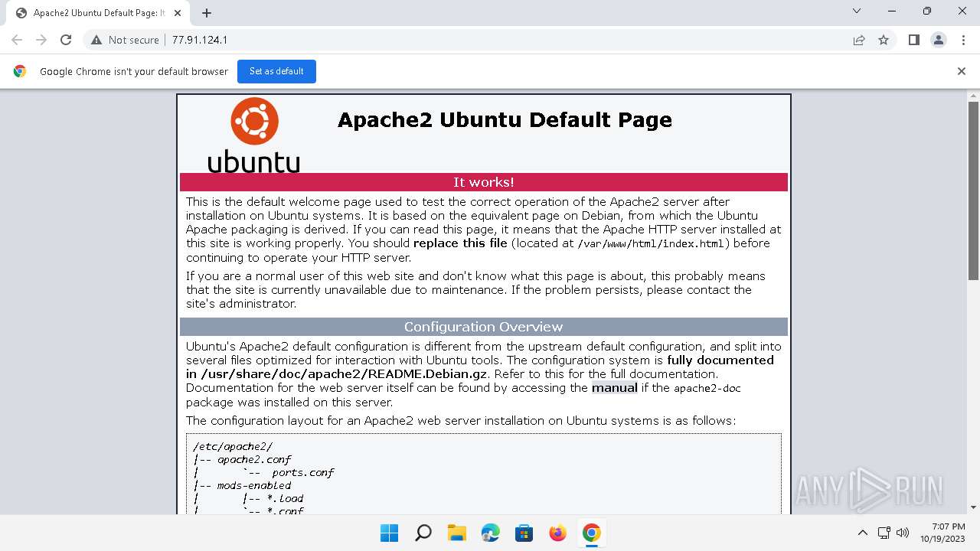
Task: Close the Apache2 Ubuntu Default Page tab
Action: tap(178, 13)
